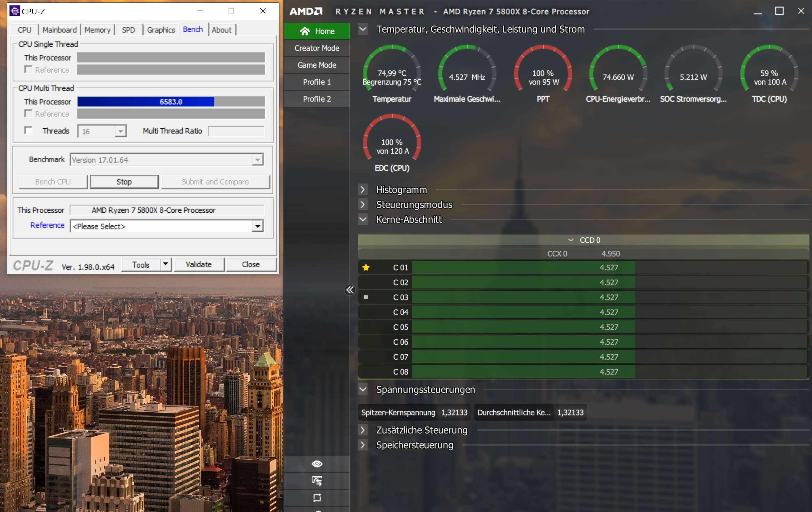Enable Reference checkbox under CPU Multi Thread

click(x=29, y=114)
